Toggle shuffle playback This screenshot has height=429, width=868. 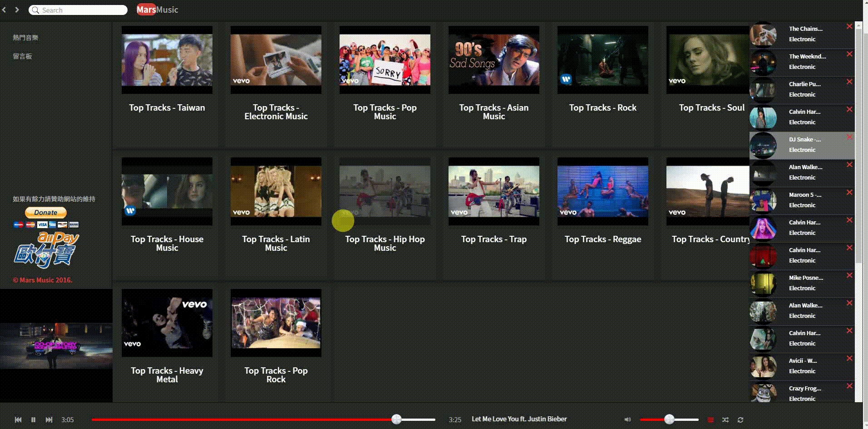(x=725, y=420)
